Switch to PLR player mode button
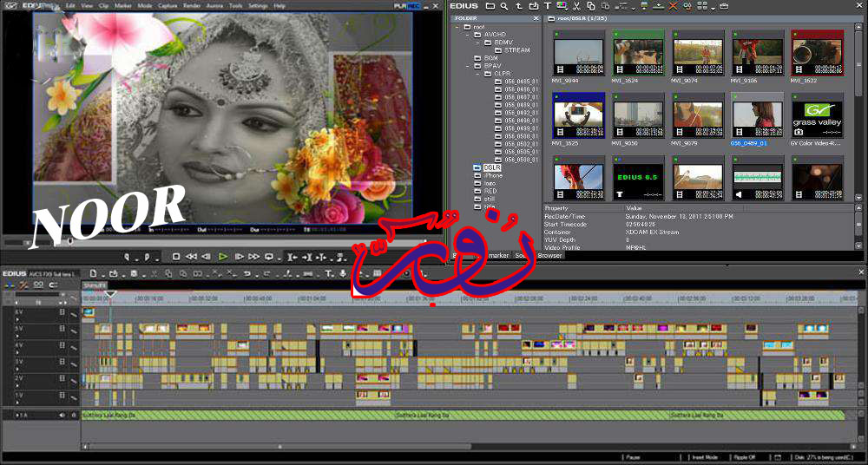This screenshot has height=465, width=868. click(x=400, y=5)
